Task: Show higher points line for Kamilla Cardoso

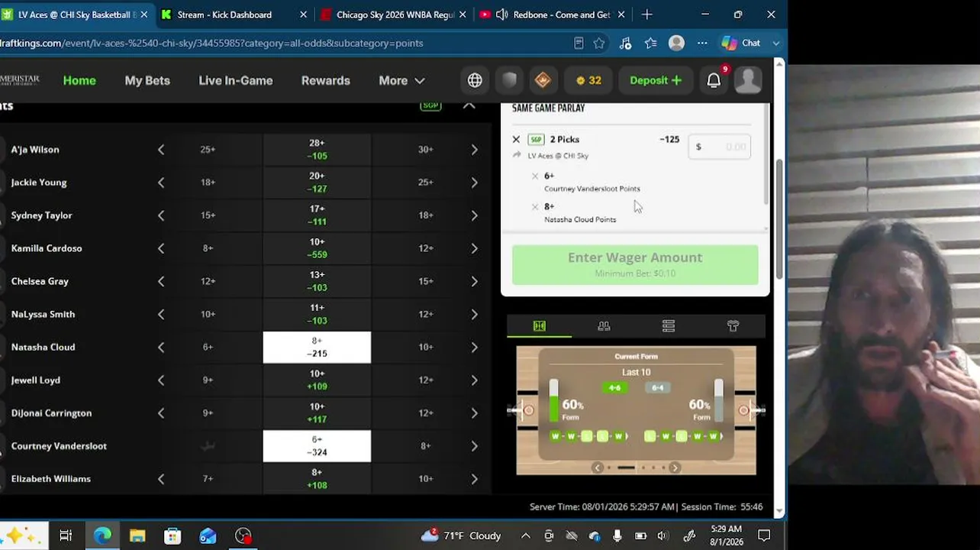Action: (474, 248)
